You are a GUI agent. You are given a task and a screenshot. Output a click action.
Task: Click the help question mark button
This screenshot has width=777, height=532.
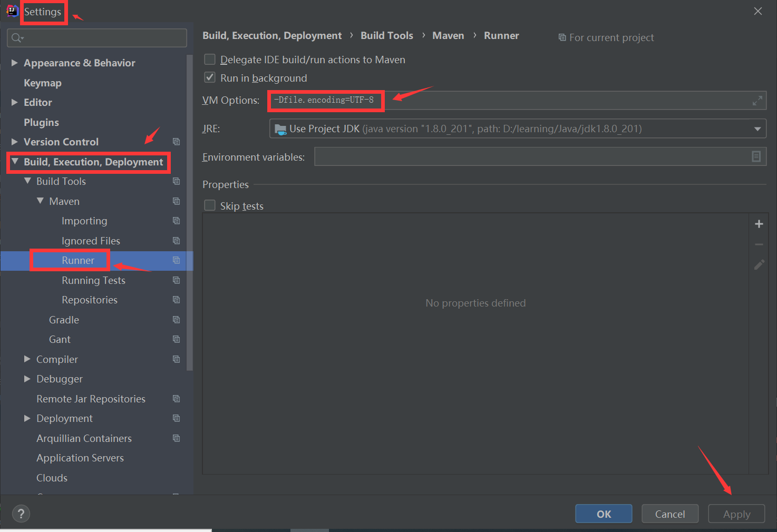21,514
